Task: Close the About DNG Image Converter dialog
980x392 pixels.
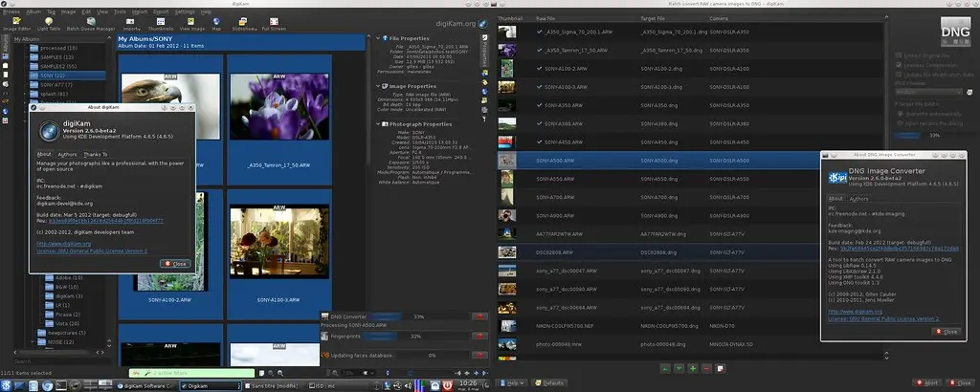Action: coord(945,331)
